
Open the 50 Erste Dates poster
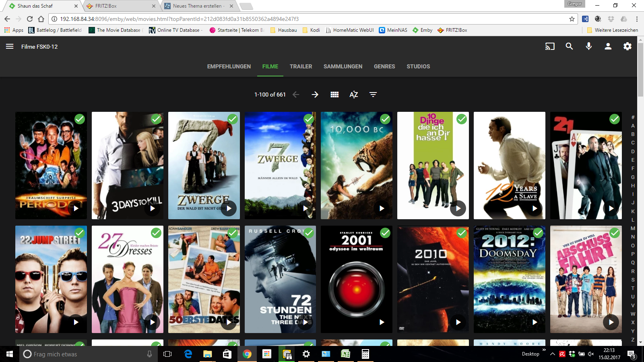click(x=204, y=279)
